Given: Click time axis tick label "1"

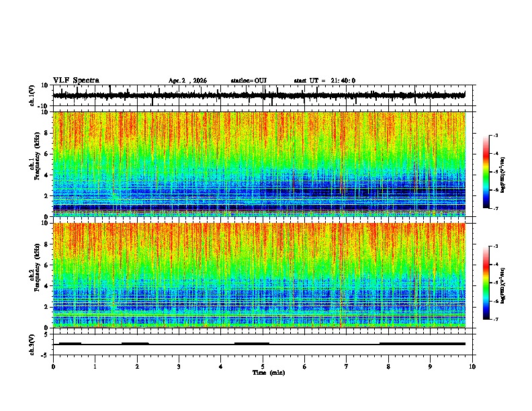Looking at the screenshot, I should click(95, 367).
